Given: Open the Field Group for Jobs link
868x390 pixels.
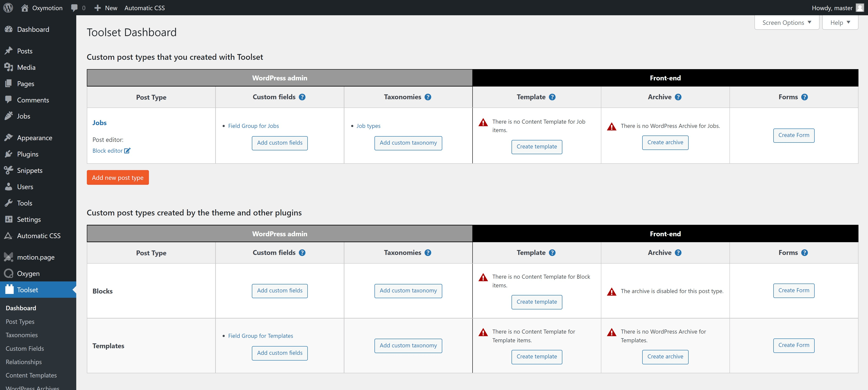Looking at the screenshot, I should [253, 126].
